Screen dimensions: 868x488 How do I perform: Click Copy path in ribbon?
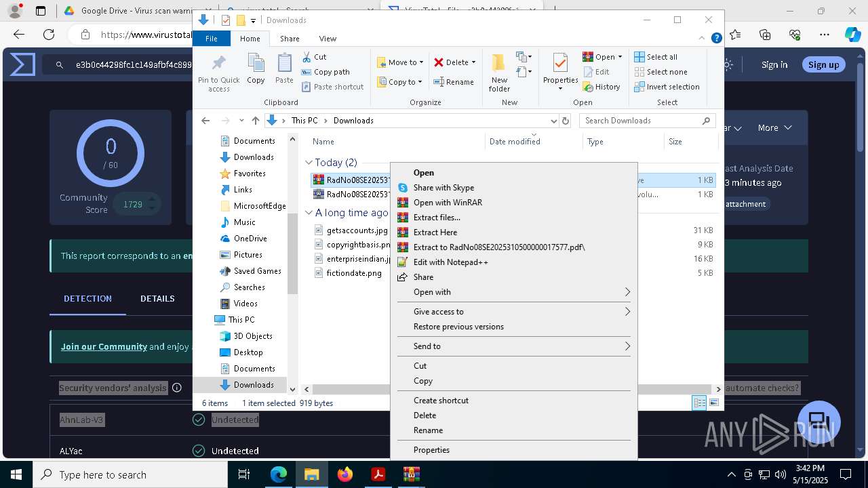pyautogui.click(x=325, y=72)
